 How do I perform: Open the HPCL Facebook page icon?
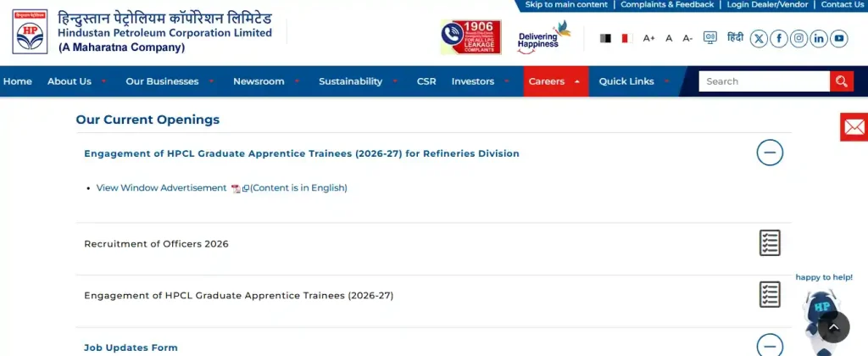(x=778, y=38)
